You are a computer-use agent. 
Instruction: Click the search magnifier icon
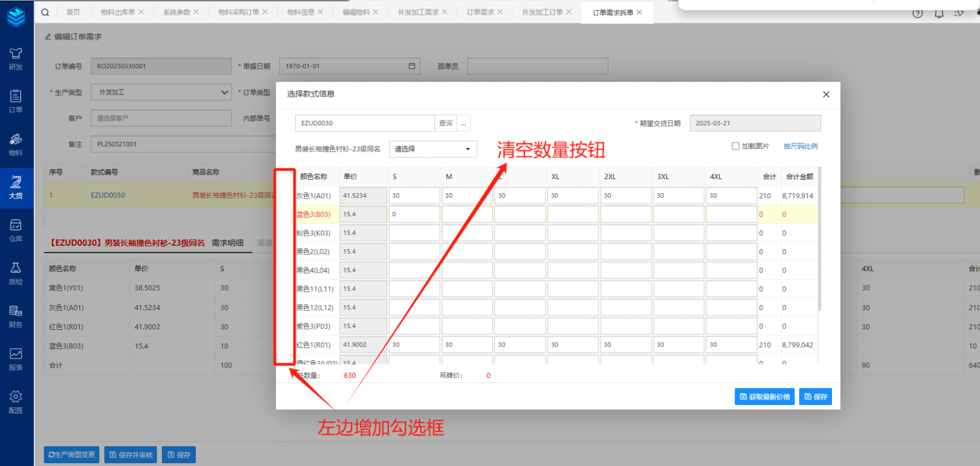45,12
